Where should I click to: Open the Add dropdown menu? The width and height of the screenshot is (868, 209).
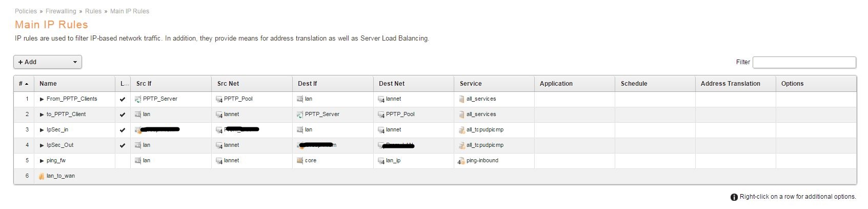[x=48, y=62]
